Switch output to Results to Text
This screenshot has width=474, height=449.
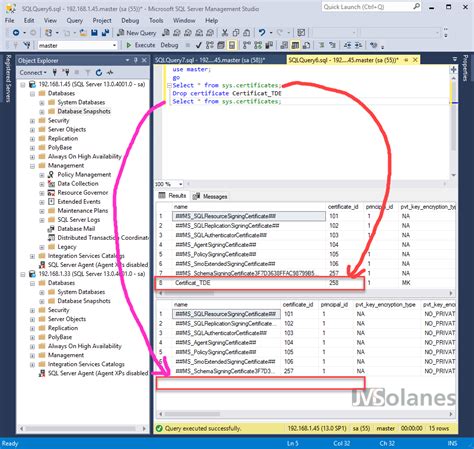point(284,45)
